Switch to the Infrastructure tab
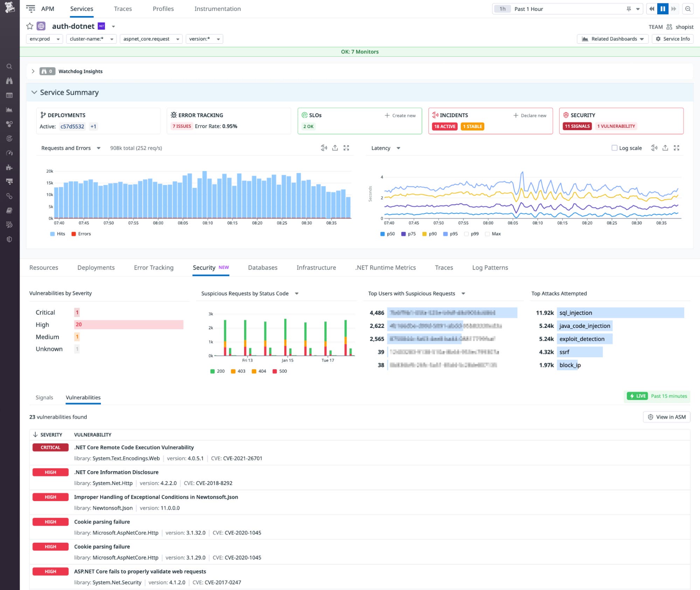 coord(316,267)
